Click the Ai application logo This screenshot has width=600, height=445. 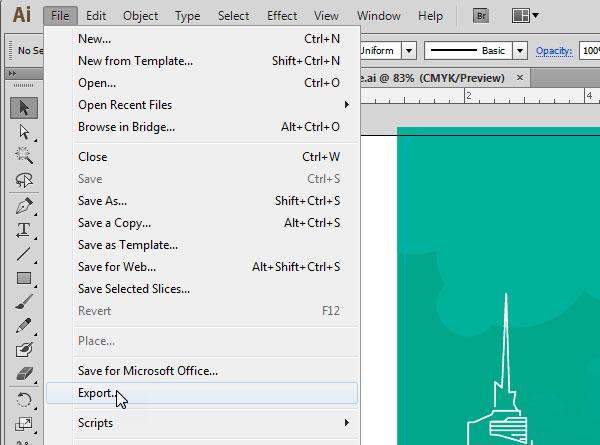pyautogui.click(x=21, y=15)
